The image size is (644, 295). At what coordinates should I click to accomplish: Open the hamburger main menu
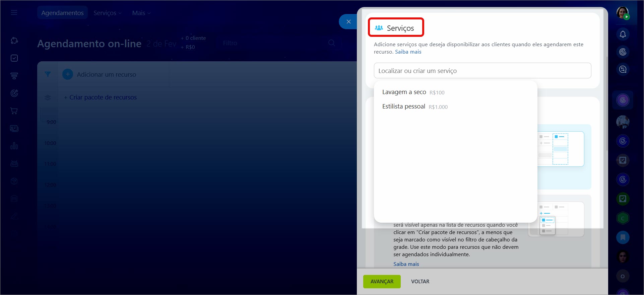[x=14, y=13]
